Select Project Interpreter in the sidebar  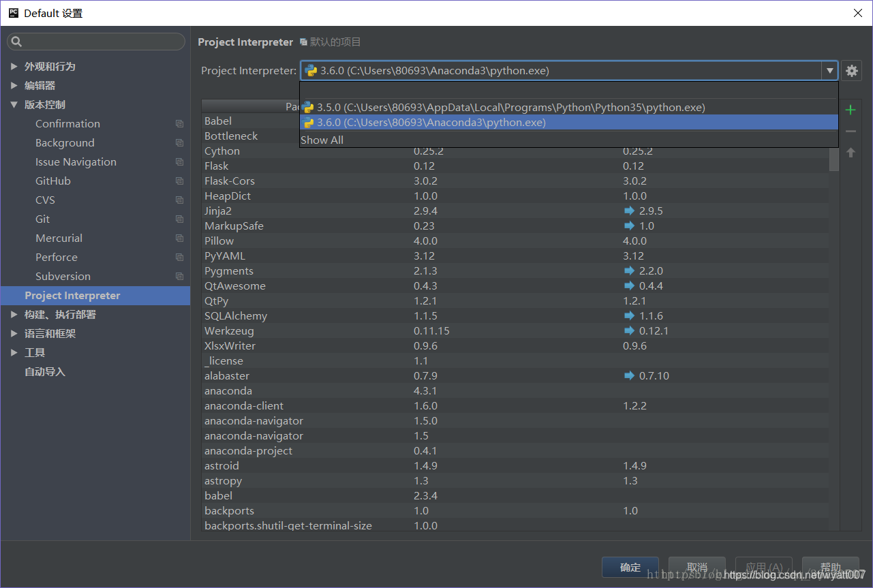click(95, 296)
